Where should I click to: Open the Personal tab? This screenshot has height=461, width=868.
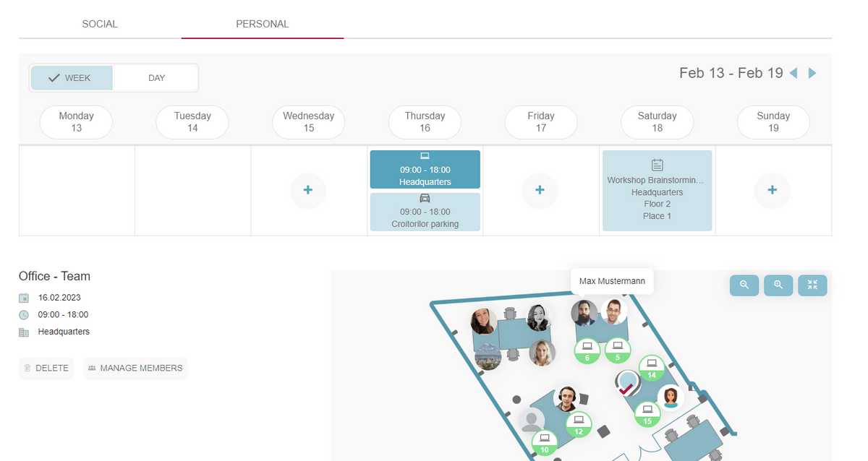click(262, 24)
